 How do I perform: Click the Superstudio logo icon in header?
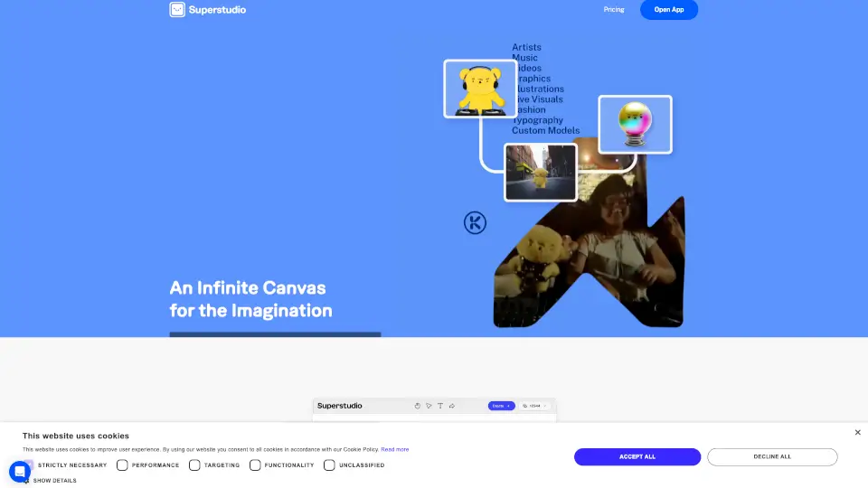177,10
